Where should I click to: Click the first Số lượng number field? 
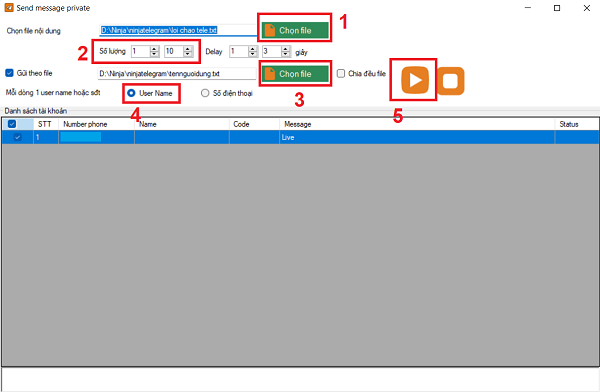coord(140,51)
